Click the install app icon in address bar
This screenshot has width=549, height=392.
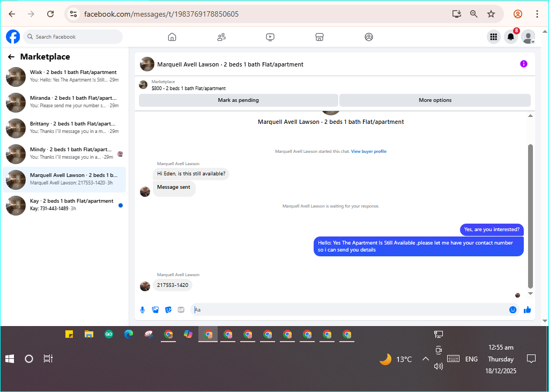pos(456,14)
